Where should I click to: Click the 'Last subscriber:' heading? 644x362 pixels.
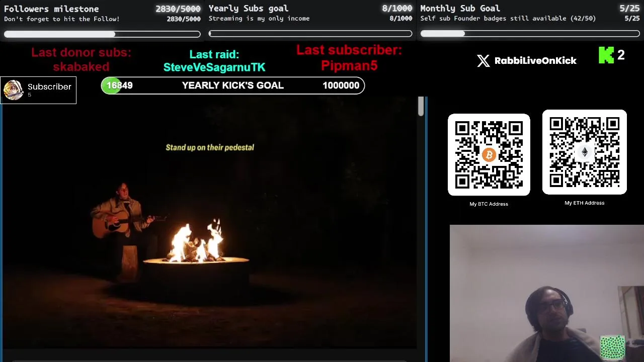click(x=349, y=50)
